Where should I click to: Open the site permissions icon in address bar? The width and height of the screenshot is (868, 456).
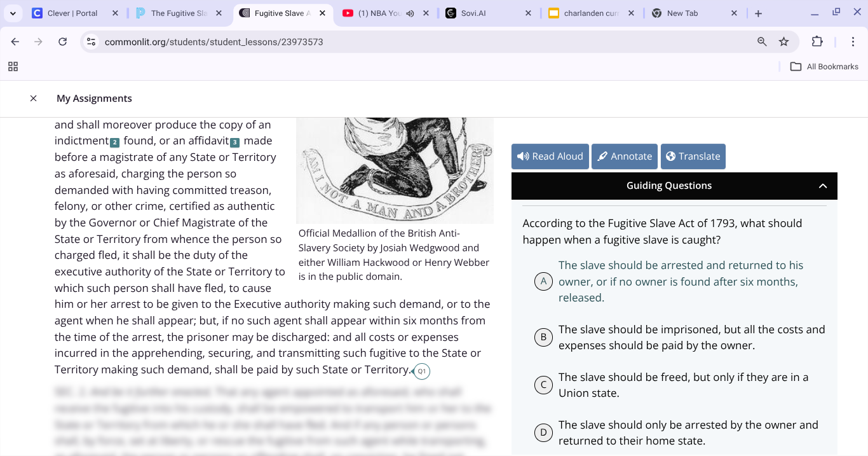point(90,41)
